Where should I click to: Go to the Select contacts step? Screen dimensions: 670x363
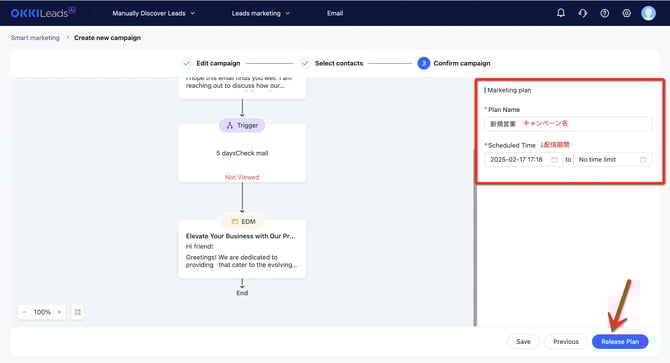(332, 63)
